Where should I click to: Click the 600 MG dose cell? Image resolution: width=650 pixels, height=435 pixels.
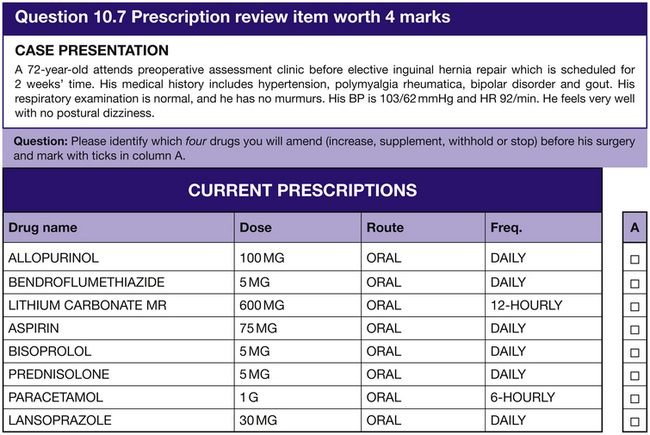tap(263, 305)
